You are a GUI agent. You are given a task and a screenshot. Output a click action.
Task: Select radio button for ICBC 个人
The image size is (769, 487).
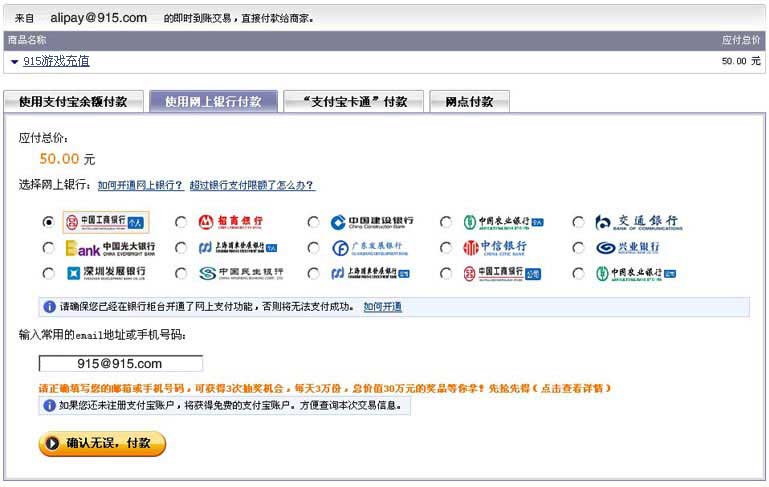tap(48, 222)
